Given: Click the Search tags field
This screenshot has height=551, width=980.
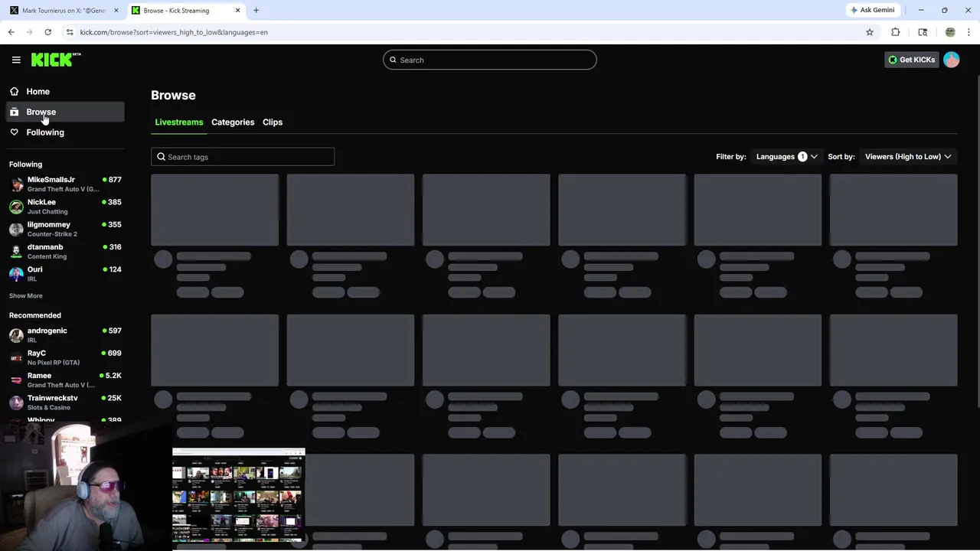Looking at the screenshot, I should 243,157.
